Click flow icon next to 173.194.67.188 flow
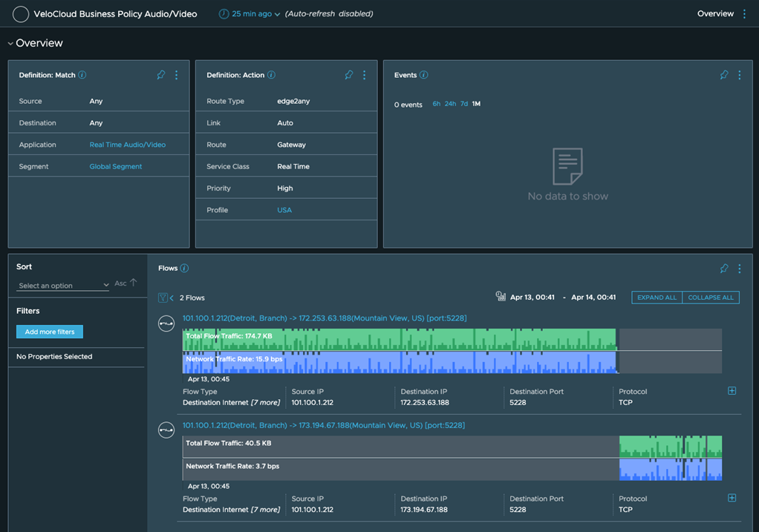Viewport: 759px width, 532px height. 166,430
